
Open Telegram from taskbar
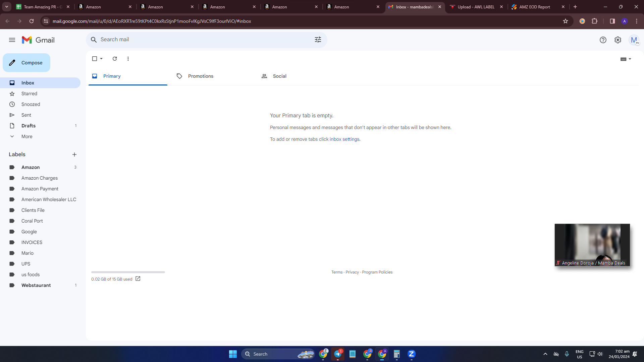[338, 354]
